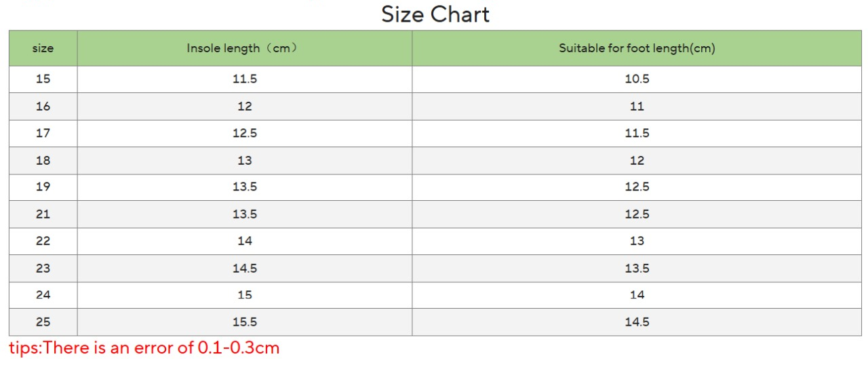Select size 25 cell

pos(43,322)
